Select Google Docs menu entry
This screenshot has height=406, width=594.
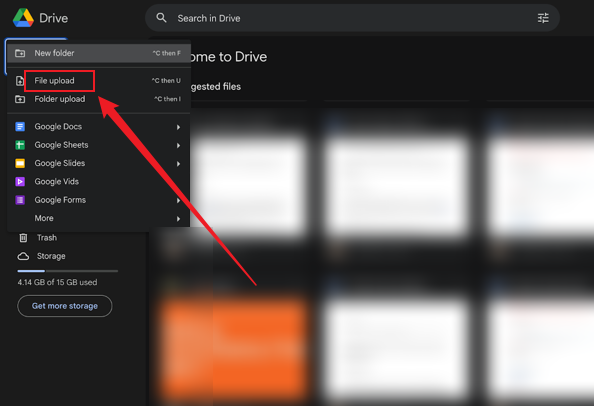[x=99, y=126]
